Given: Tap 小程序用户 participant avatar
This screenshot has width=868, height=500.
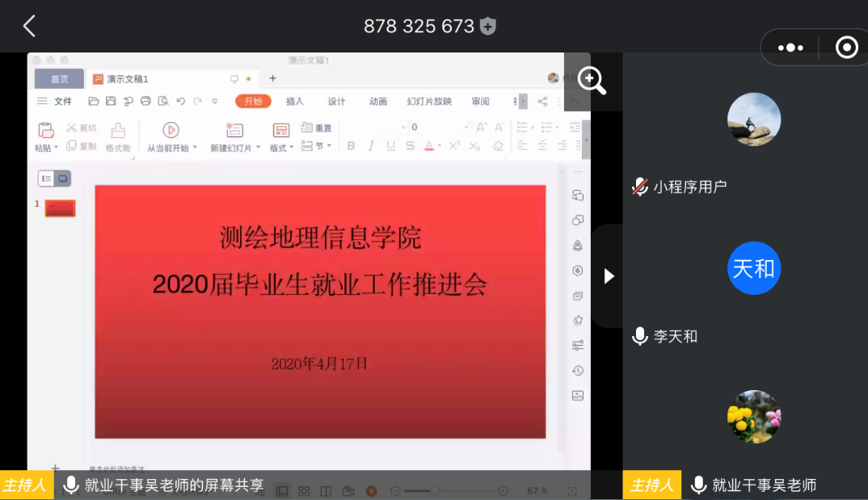Looking at the screenshot, I should pyautogui.click(x=754, y=120).
